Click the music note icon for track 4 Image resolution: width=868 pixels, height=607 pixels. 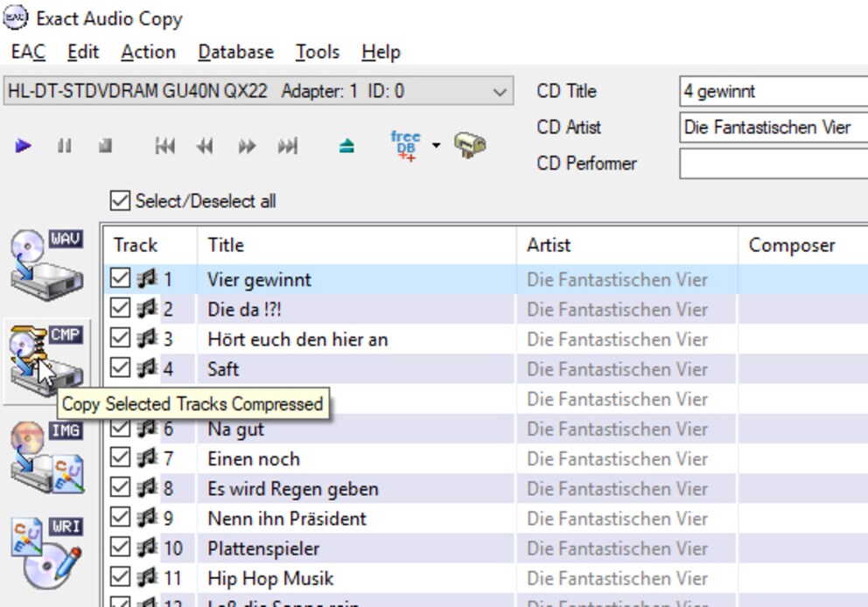(147, 368)
